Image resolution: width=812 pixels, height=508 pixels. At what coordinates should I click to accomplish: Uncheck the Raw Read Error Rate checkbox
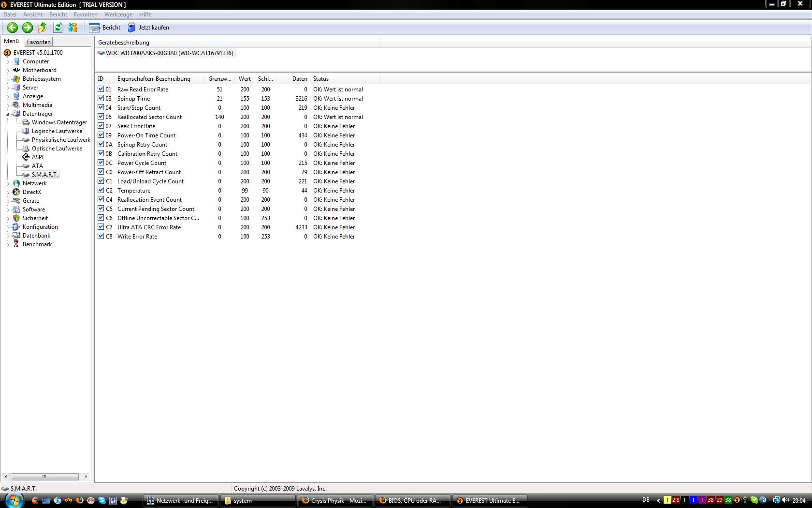pos(101,89)
